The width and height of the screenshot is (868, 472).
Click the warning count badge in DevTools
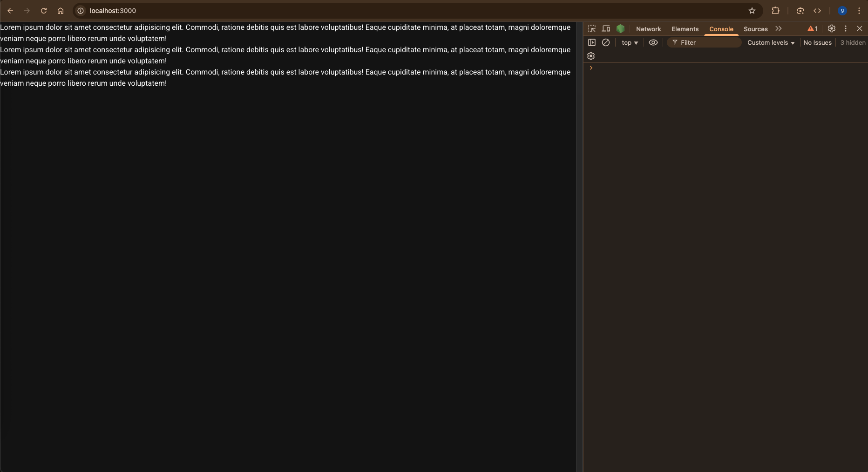(x=813, y=29)
